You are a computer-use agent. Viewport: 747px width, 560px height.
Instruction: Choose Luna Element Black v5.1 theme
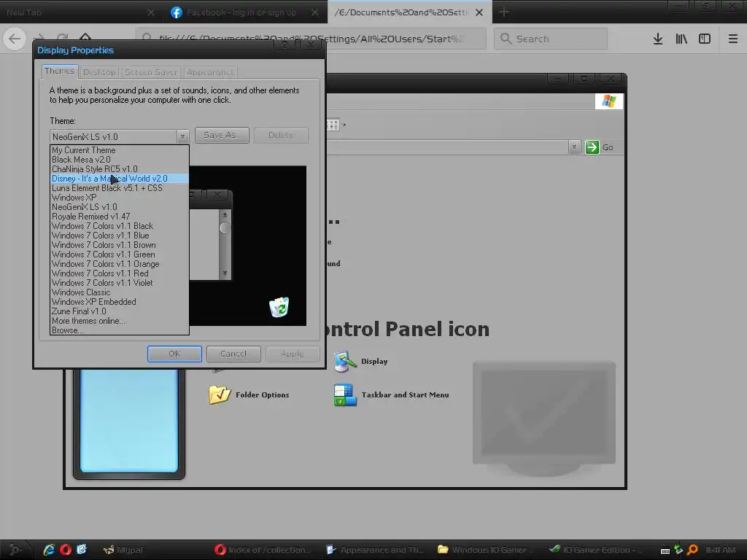(x=120, y=188)
